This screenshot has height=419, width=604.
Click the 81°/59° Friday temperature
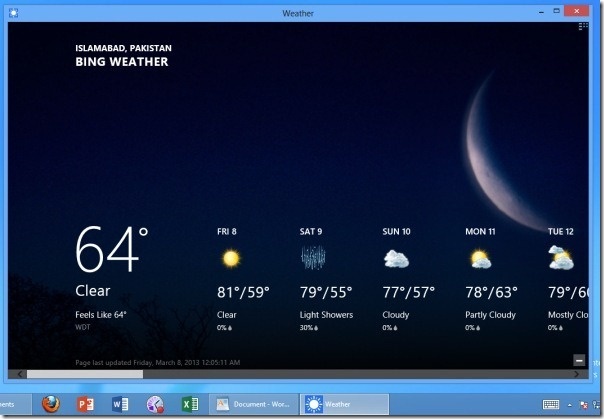243,292
